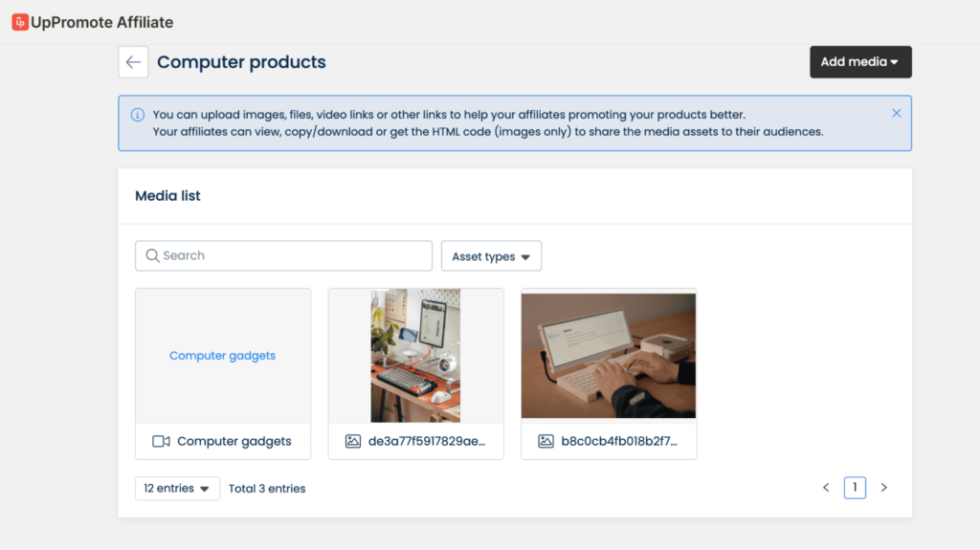Click the b8c0cb4fb018b2f7 file name

[x=619, y=441]
